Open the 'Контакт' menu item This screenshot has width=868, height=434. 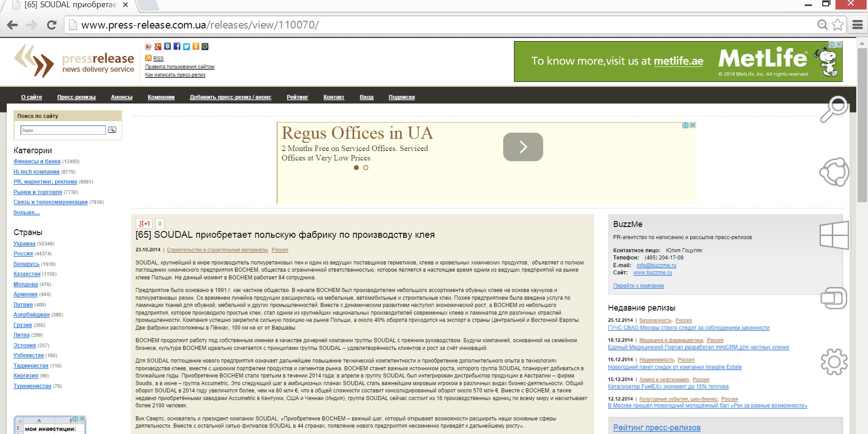click(334, 97)
